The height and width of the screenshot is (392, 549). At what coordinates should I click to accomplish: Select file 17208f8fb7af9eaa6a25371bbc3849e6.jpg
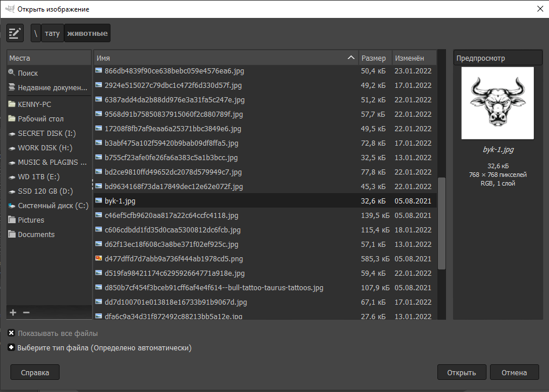pos(265,128)
